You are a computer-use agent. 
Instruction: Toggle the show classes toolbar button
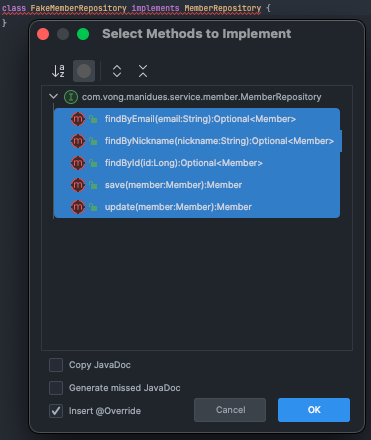[x=84, y=71]
